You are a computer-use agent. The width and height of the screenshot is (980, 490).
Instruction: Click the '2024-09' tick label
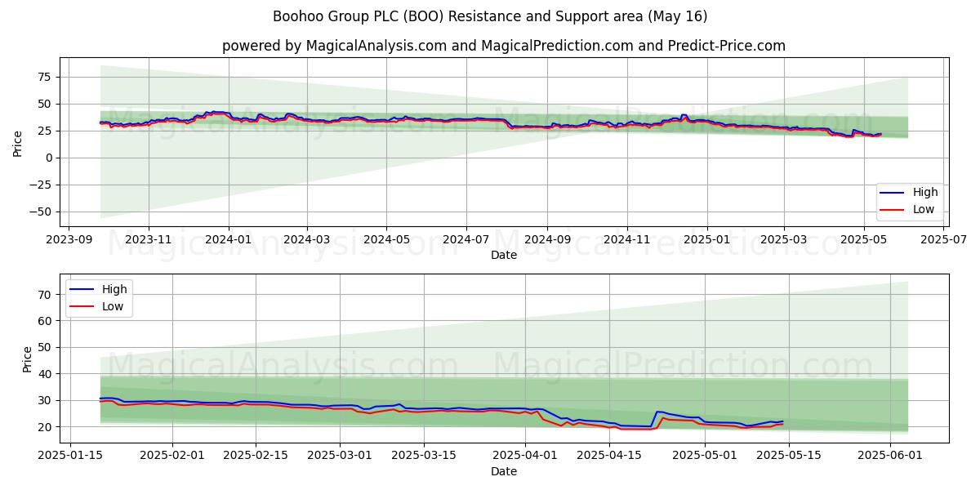[x=547, y=239]
